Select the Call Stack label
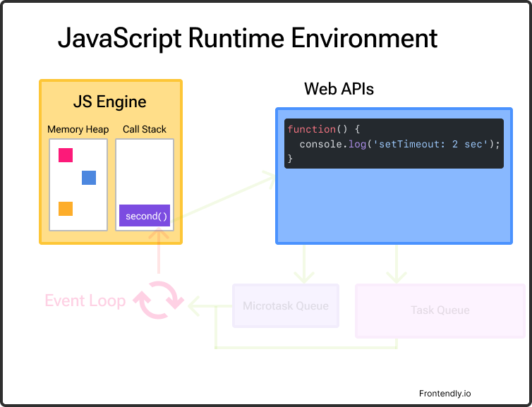Screen dimensions: 532x407 (145, 129)
